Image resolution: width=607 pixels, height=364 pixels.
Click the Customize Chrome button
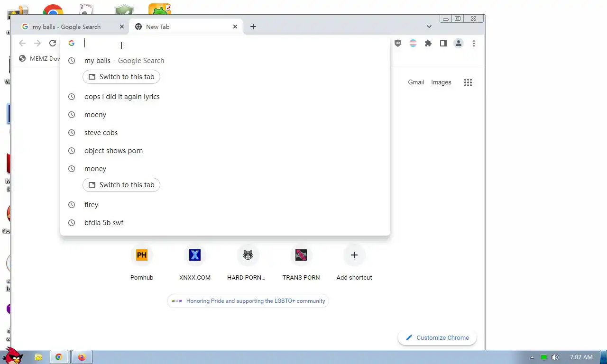(437, 338)
